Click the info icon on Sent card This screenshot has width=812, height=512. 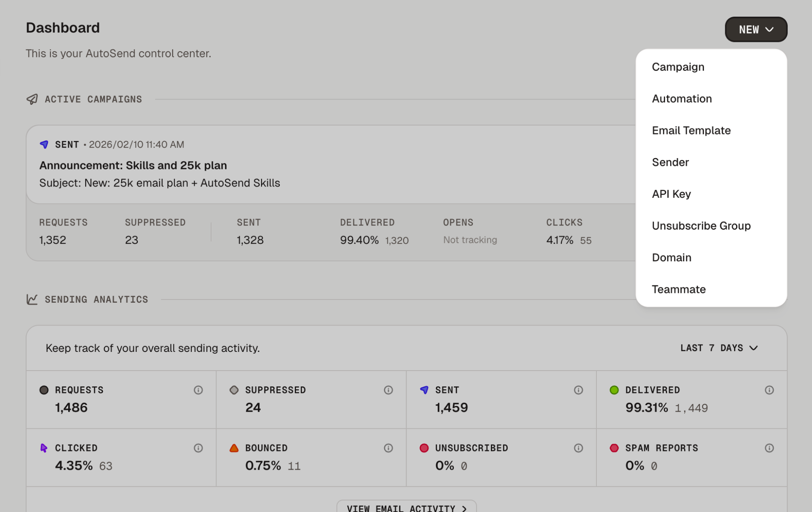point(578,390)
